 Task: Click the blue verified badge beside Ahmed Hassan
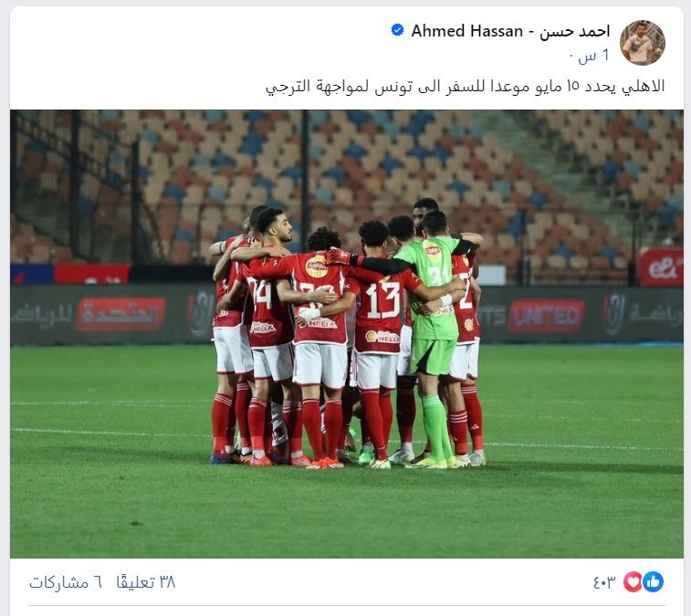(x=397, y=30)
